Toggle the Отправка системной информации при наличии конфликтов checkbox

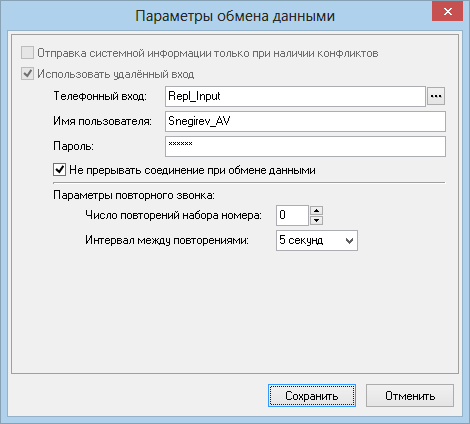pos(27,53)
